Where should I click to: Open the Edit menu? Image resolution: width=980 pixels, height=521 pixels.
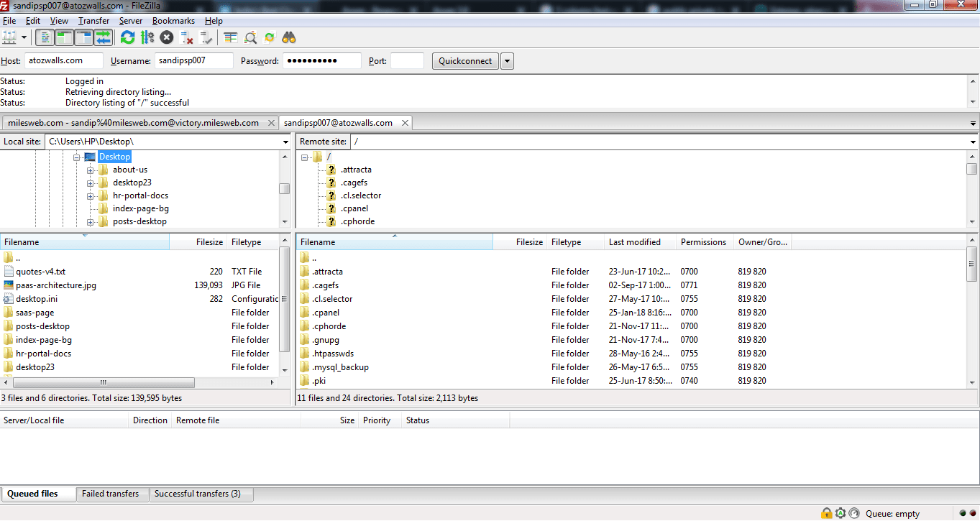tap(33, 21)
